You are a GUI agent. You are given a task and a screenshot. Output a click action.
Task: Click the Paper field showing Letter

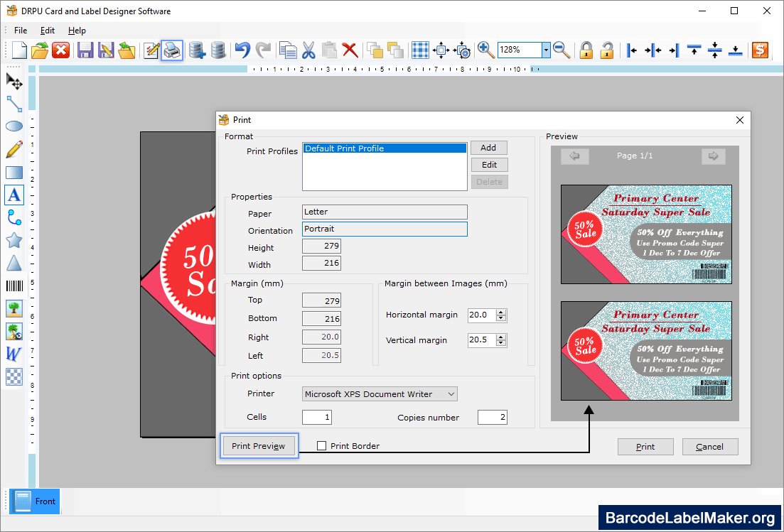click(385, 212)
